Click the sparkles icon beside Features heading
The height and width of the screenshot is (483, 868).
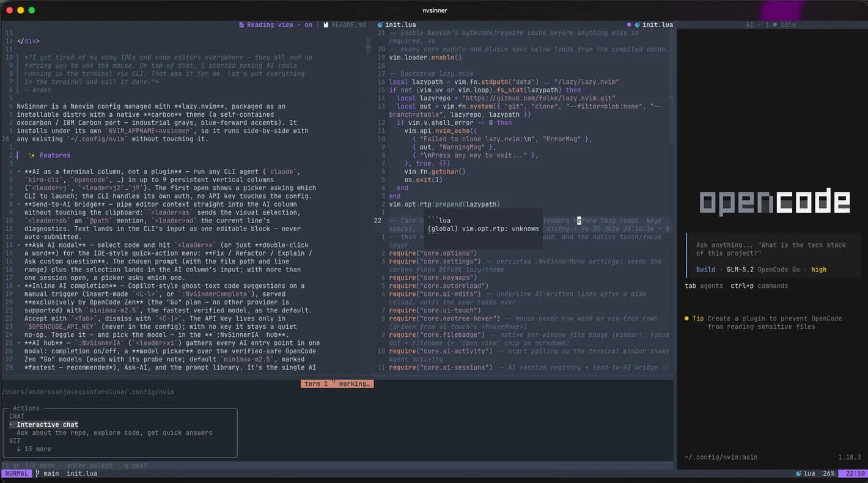tap(31, 155)
